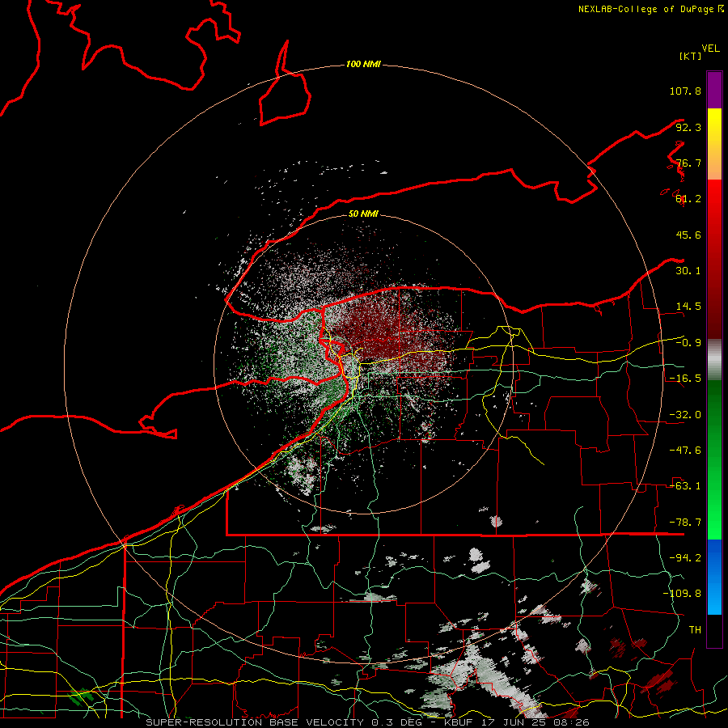Click the 92.3 legend value
This screenshot has width=728, height=728.
(688, 127)
